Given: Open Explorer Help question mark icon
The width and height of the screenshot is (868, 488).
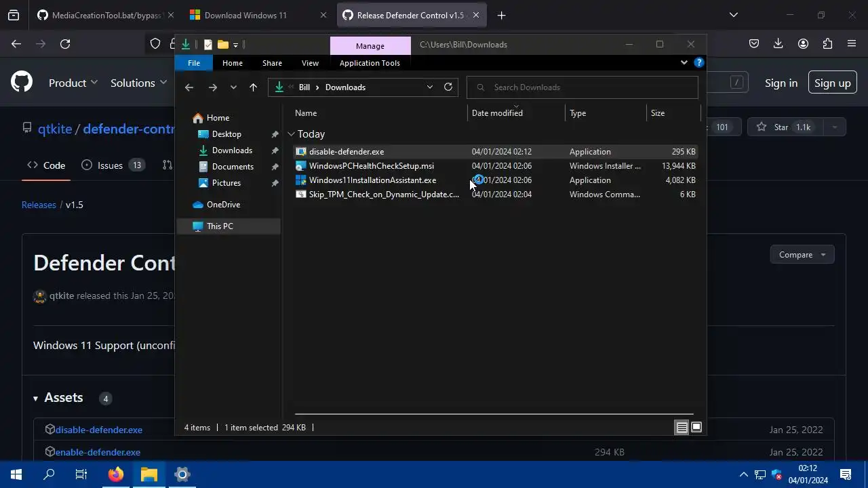Looking at the screenshot, I should coord(699,62).
